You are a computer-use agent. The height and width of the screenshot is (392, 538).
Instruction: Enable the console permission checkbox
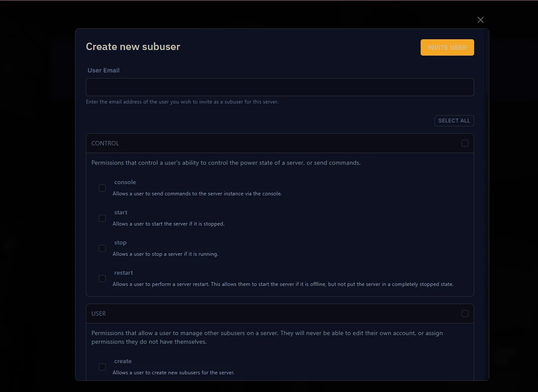[x=102, y=188]
